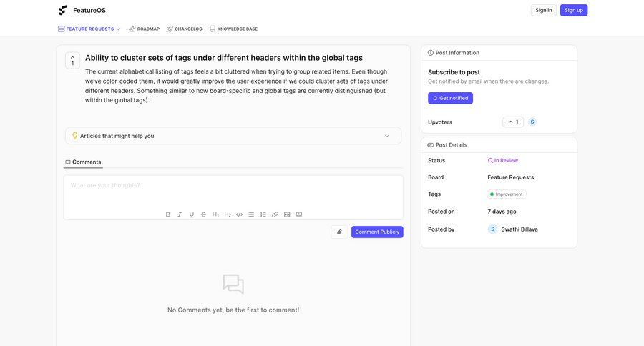Toggle bold formatting in comment editor

167,214
